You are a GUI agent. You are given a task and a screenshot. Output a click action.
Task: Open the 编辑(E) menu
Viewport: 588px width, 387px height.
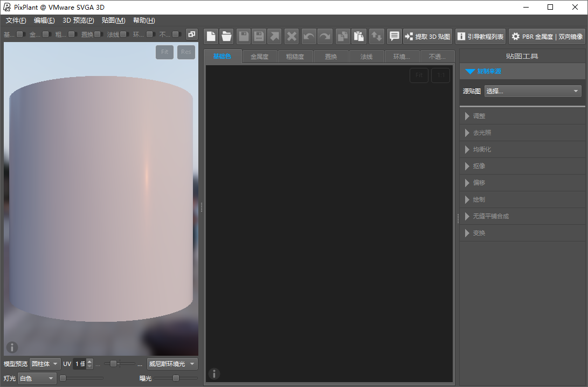point(44,20)
